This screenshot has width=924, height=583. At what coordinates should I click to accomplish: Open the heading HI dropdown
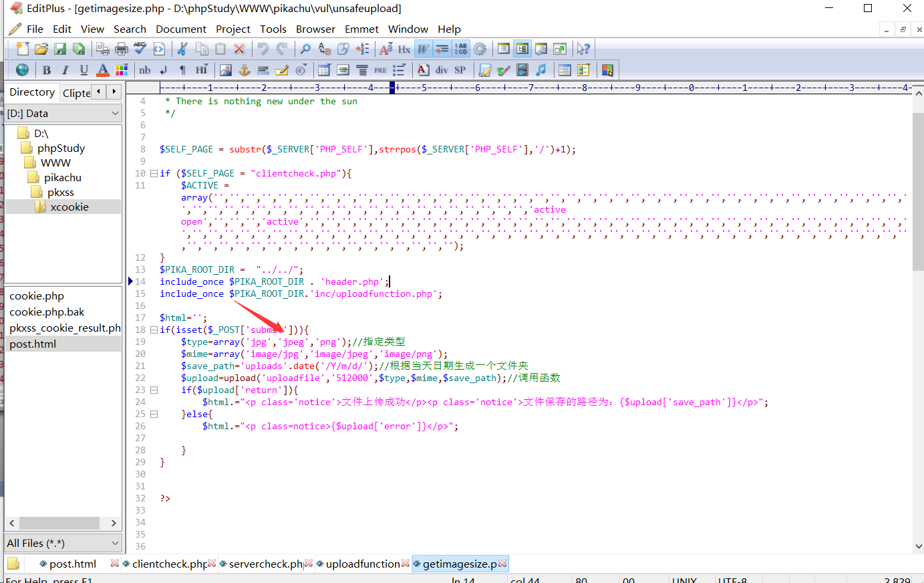[x=201, y=70]
